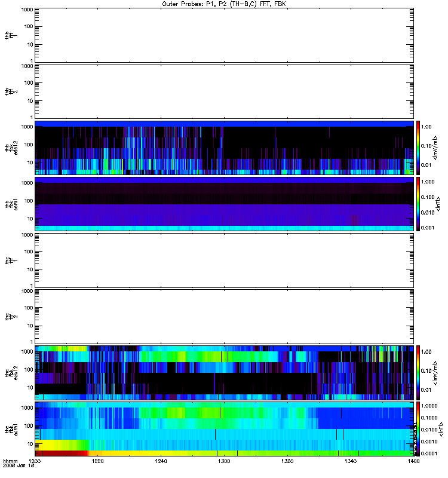This screenshot has height=478, width=448.
Task: Click the plot title 'Outer Probes: P1, P2 (TH-B,C) FFT, FBK'
Action: coord(224,4)
